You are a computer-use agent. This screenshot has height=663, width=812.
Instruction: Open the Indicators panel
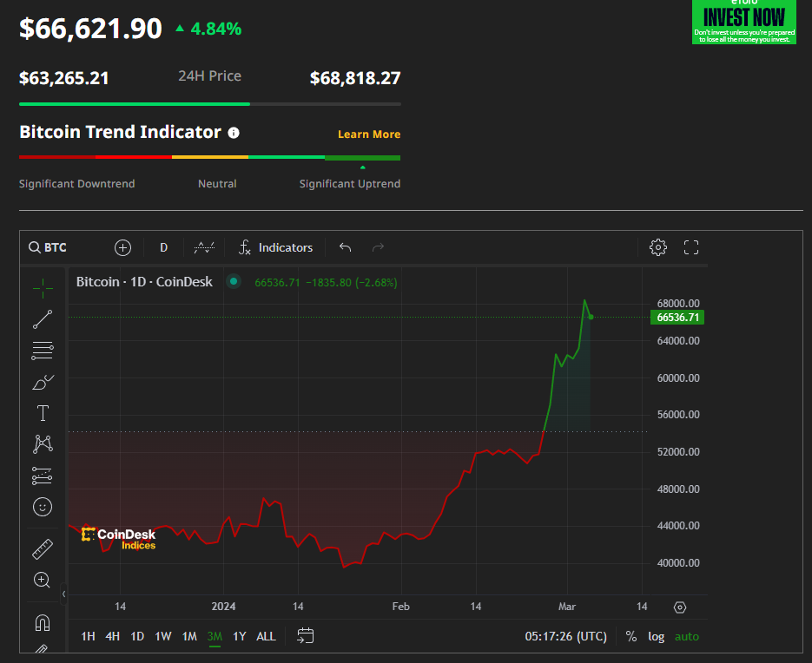274,247
